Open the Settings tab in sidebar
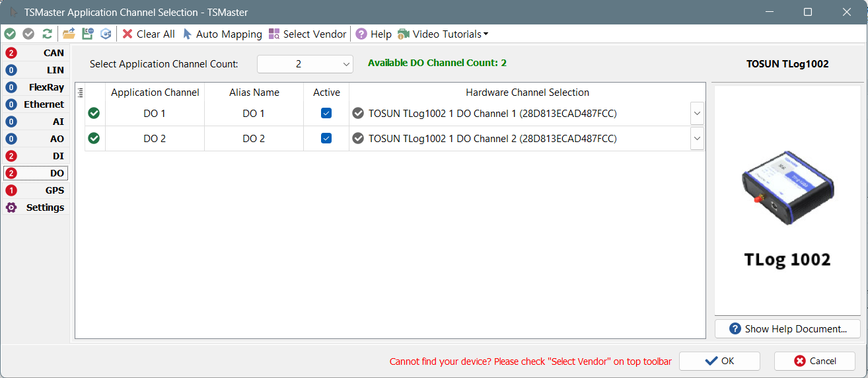Viewport: 868px width, 378px height. [x=36, y=208]
